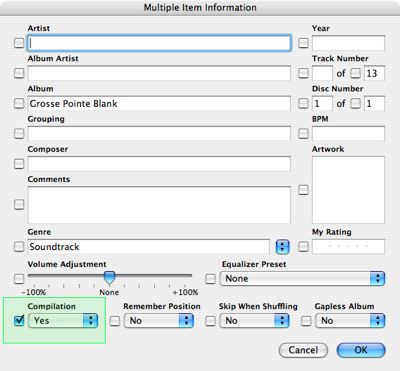
Task: Click the BPM input field
Action: (348, 134)
